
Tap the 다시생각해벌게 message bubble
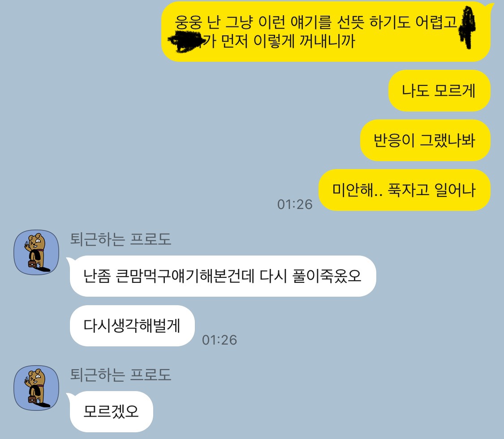pos(132,326)
